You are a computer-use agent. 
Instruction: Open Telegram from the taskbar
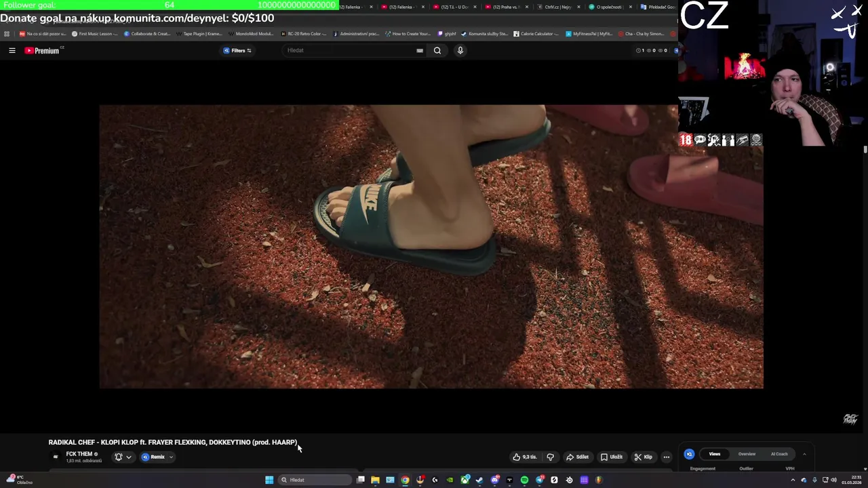point(540,480)
